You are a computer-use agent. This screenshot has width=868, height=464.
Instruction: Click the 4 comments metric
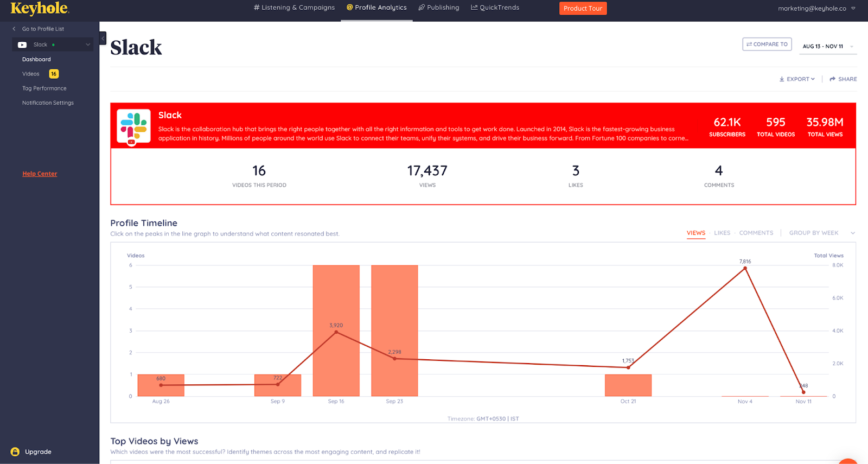tap(719, 175)
